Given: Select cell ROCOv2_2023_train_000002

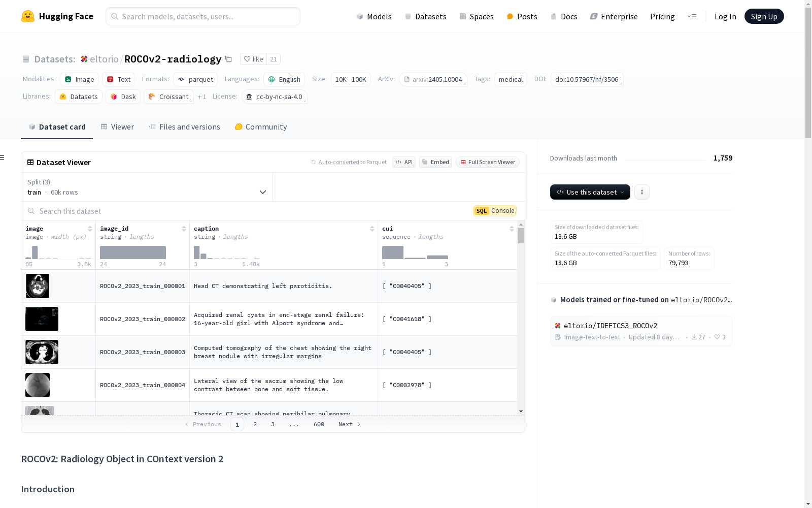Looking at the screenshot, I should (x=143, y=319).
